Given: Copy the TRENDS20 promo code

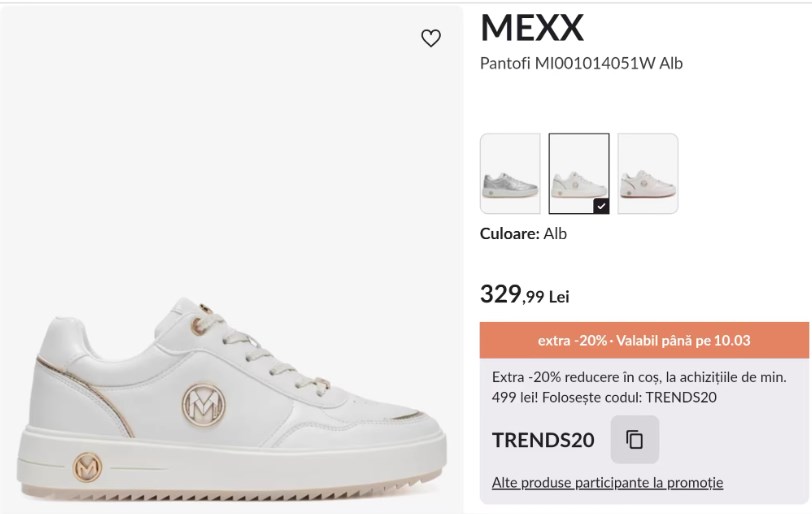Looking at the screenshot, I should (635, 440).
